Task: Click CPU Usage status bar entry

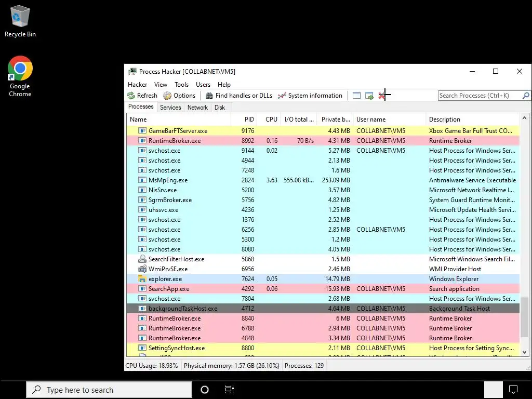Action: [152, 366]
